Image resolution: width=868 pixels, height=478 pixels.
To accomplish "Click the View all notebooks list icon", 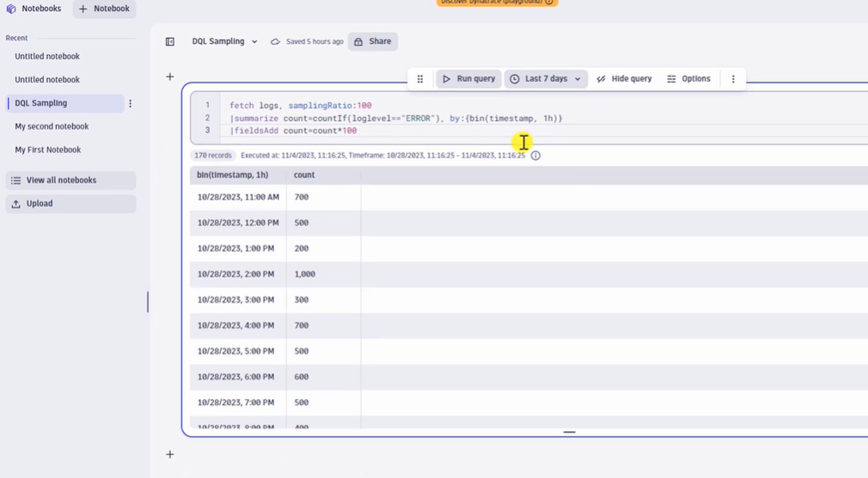I will [x=16, y=181].
